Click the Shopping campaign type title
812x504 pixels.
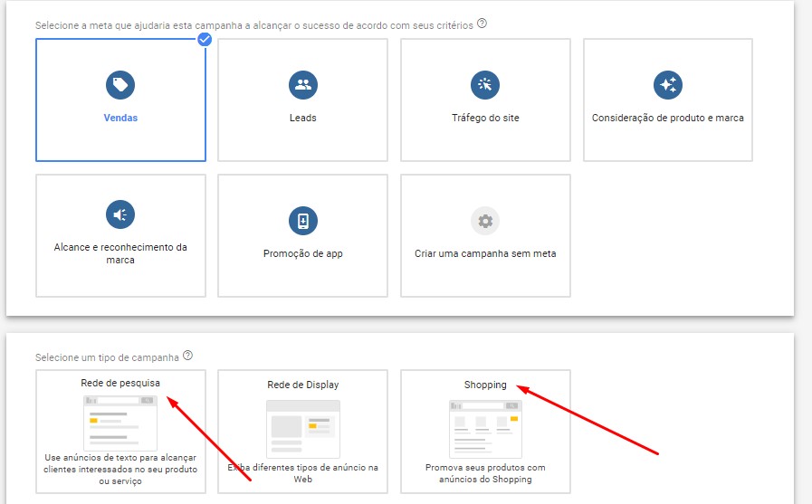tap(485, 385)
